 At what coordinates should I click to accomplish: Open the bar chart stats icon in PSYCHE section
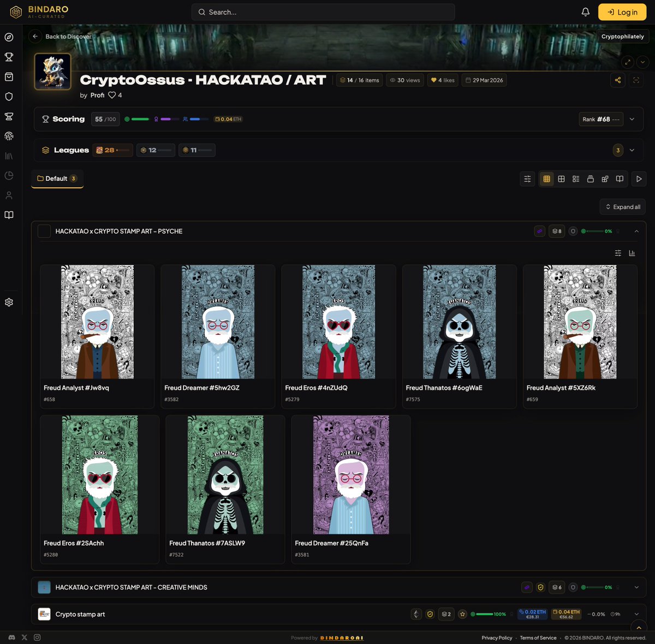pyautogui.click(x=632, y=253)
